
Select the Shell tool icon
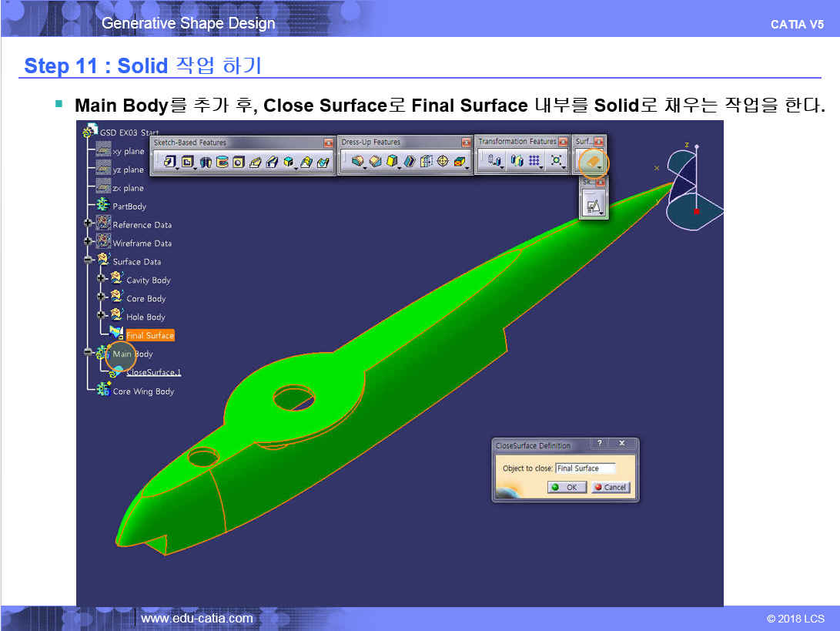410,162
